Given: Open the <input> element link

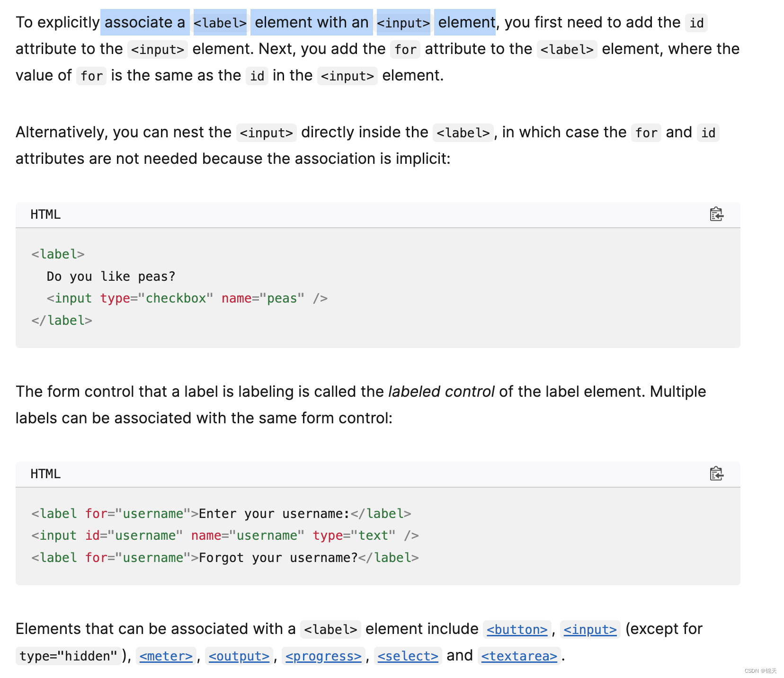Looking at the screenshot, I should [590, 629].
